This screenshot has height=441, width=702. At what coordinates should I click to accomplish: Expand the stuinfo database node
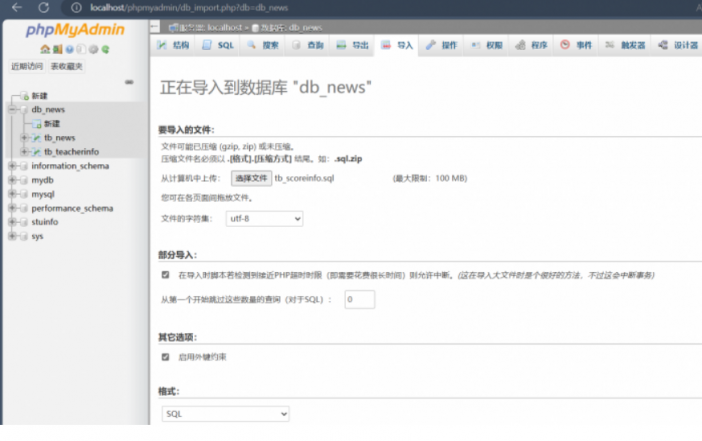(x=12, y=222)
